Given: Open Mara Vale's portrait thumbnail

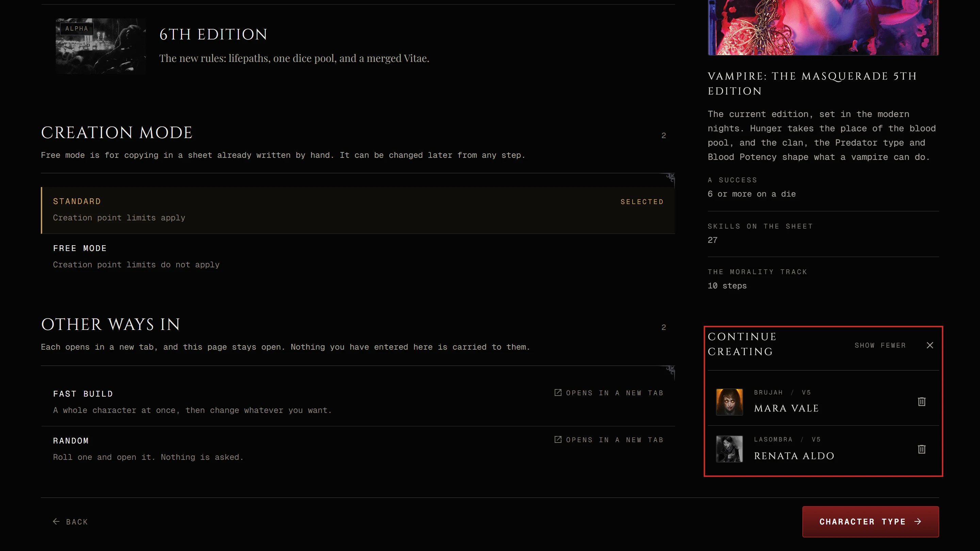Looking at the screenshot, I should [x=729, y=402].
